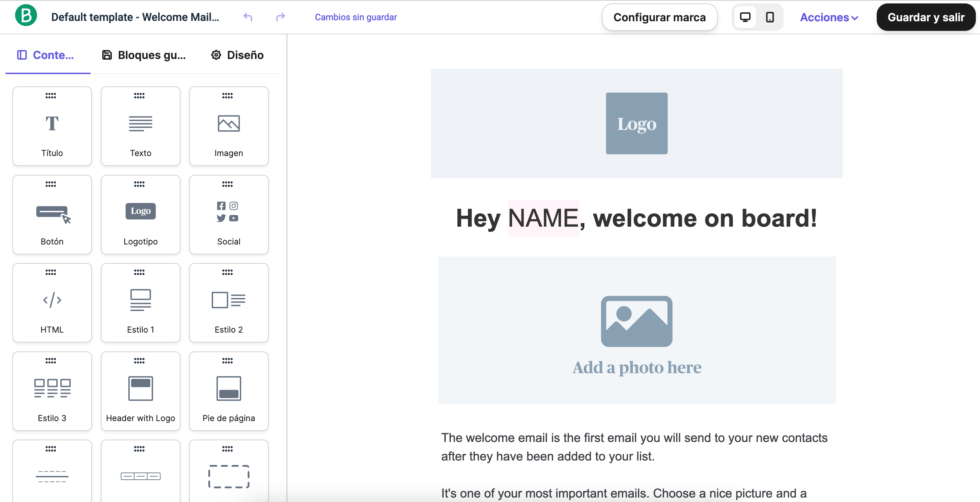
Task: Switch to desktop preview
Action: pyautogui.click(x=745, y=17)
